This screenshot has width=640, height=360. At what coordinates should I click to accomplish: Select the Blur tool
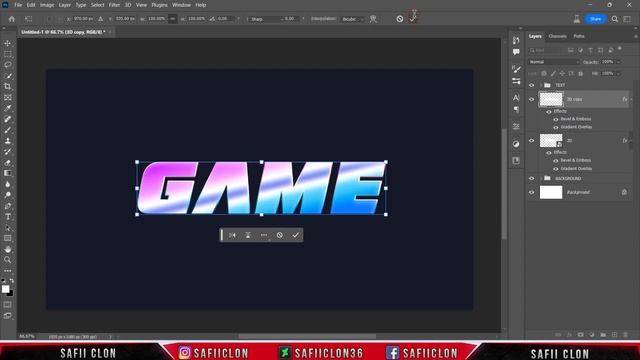[x=8, y=184]
